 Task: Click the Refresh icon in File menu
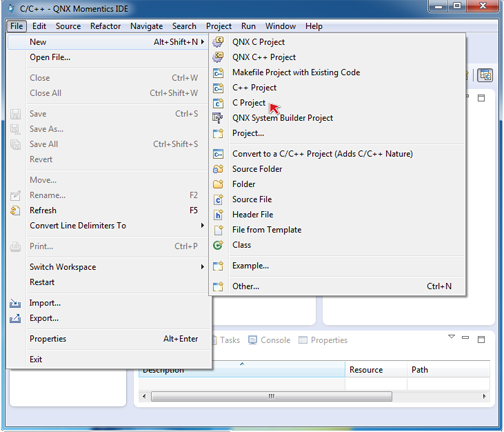pyautogui.click(x=15, y=211)
